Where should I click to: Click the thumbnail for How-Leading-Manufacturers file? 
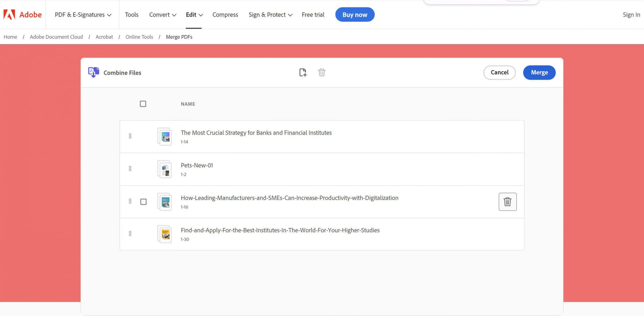click(165, 202)
